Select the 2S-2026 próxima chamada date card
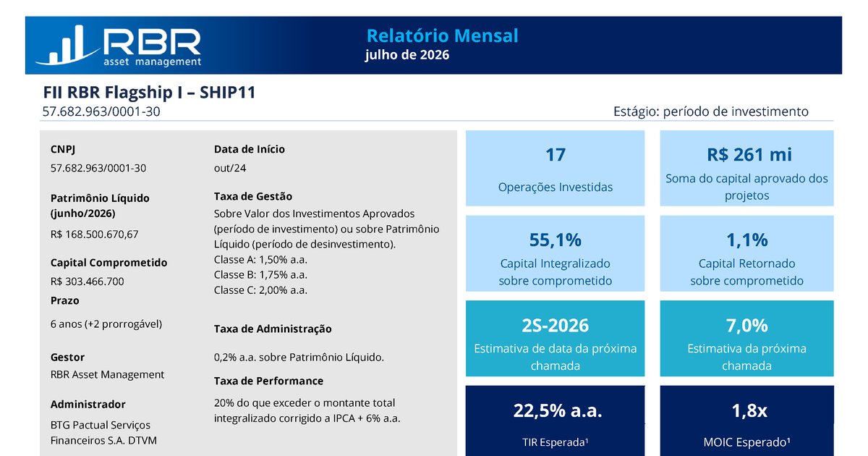The width and height of the screenshot is (868, 456). coord(555,339)
